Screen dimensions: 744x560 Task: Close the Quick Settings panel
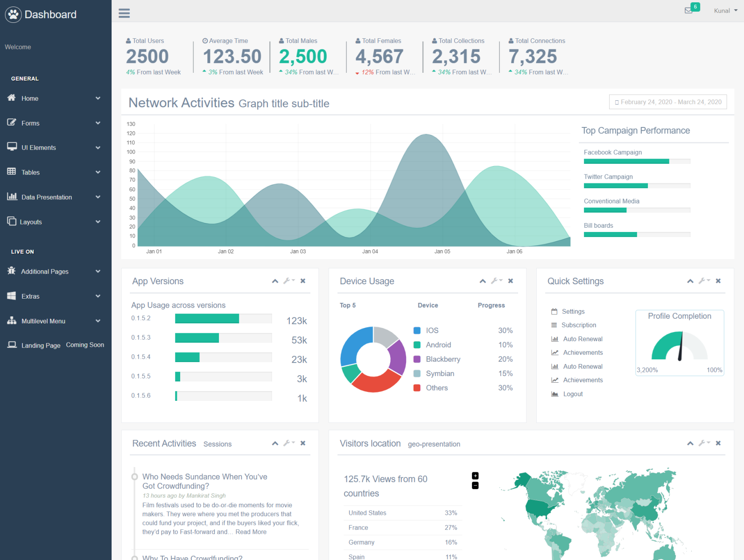(x=718, y=281)
